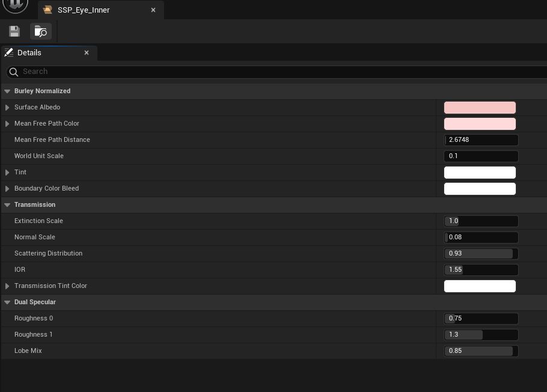Click the Browse to asset in Content Browser icon
This screenshot has width=547, height=392.
coord(41,31)
